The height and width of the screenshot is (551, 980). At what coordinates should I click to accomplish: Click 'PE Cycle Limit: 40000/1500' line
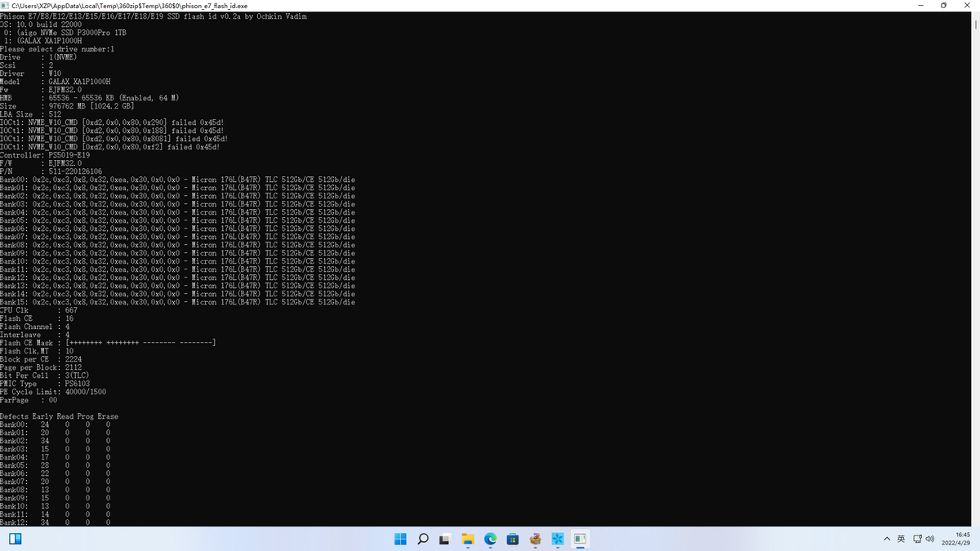pyautogui.click(x=53, y=392)
